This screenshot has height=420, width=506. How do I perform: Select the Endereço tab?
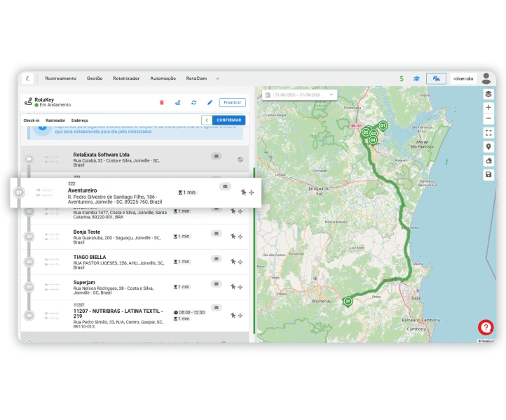pyautogui.click(x=80, y=120)
